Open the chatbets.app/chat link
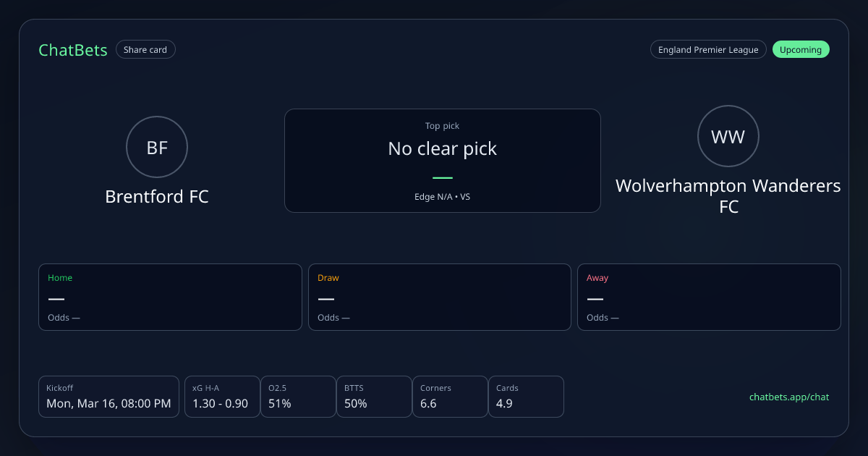Image resolution: width=868 pixels, height=456 pixels. (789, 397)
